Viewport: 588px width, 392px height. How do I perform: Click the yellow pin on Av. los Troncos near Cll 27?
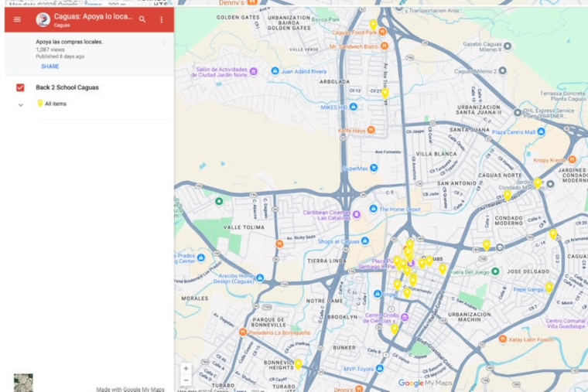[x=385, y=93]
